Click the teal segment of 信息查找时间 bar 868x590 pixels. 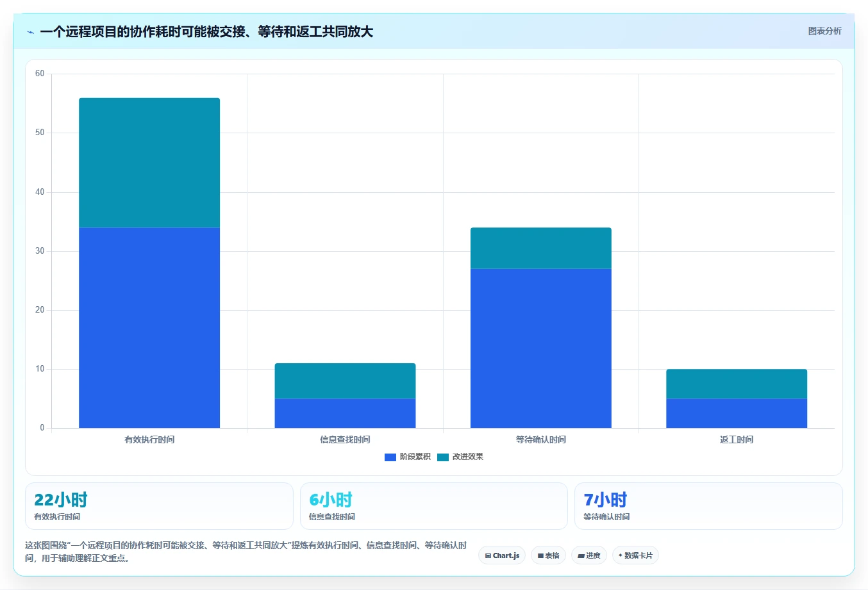click(345, 381)
